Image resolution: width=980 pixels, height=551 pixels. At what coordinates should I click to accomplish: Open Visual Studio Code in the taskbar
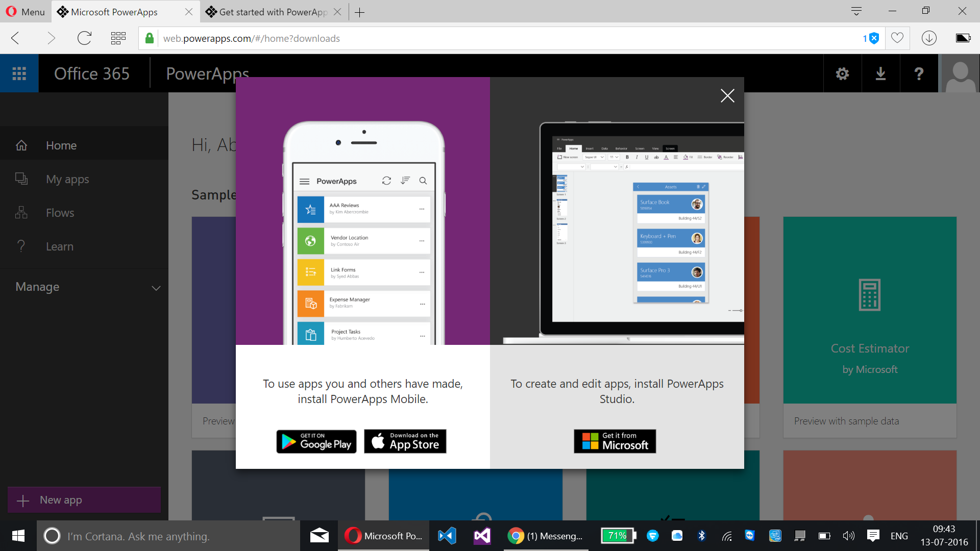click(x=447, y=536)
